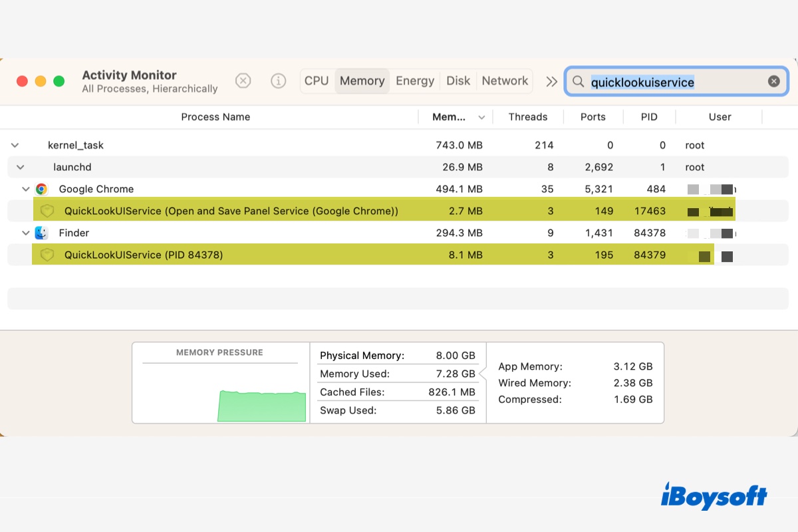Collapse the Finder process group
The image size is (798, 532).
[26, 233]
